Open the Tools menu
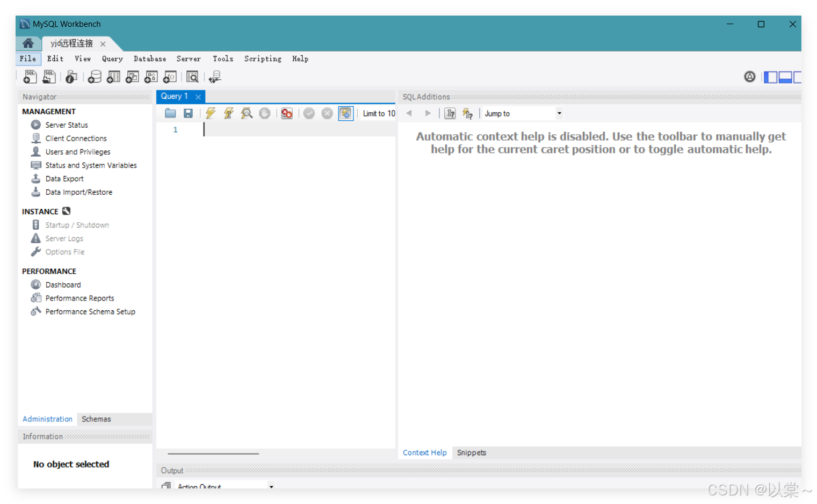817x504 pixels. click(x=223, y=59)
